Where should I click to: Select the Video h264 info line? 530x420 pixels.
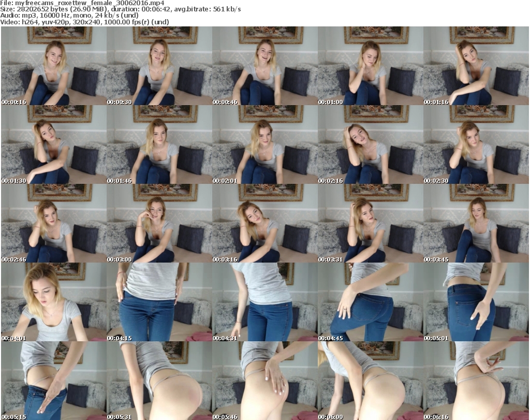(x=84, y=22)
